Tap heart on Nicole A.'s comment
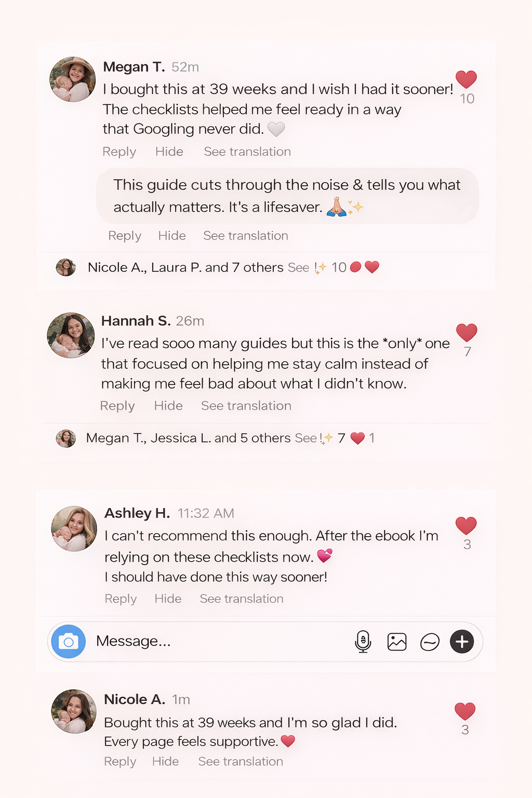 (465, 711)
